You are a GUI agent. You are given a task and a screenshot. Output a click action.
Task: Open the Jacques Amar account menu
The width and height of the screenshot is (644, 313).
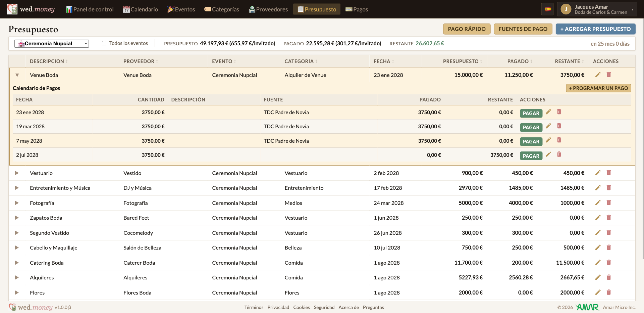[597, 9]
